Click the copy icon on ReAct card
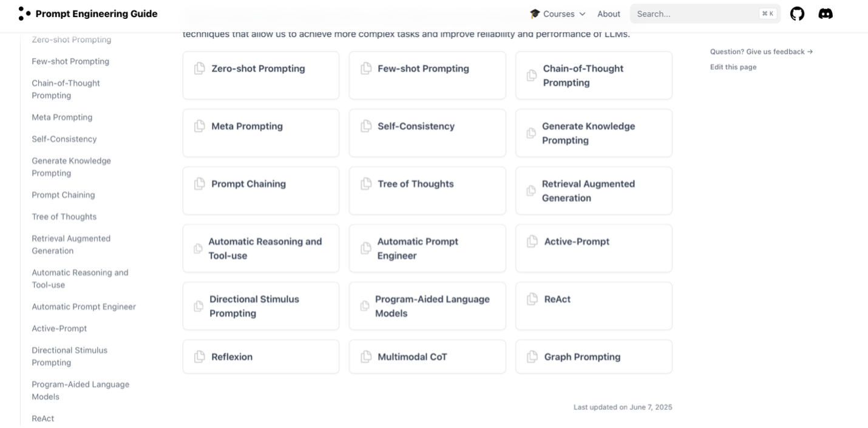 click(531, 298)
